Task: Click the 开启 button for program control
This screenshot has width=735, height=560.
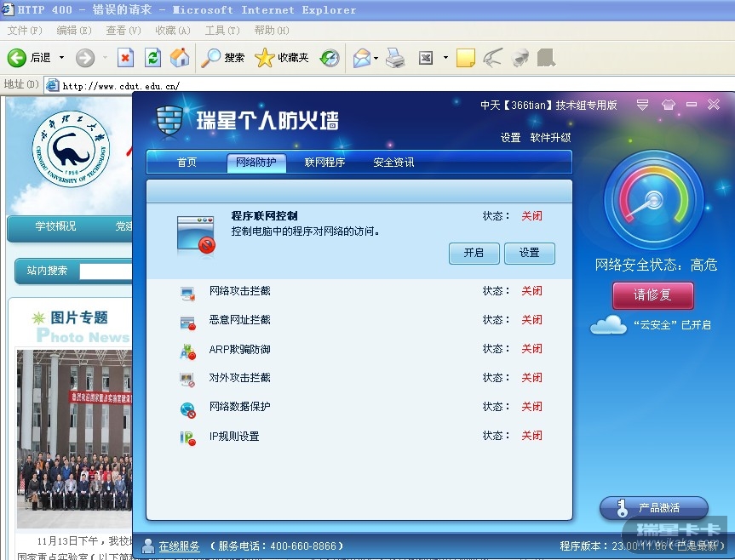Action: [474, 254]
